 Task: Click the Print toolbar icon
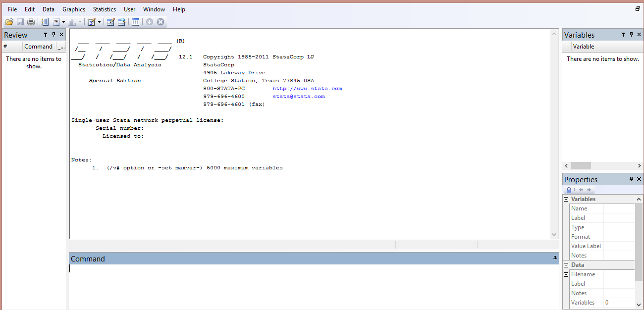[31, 22]
